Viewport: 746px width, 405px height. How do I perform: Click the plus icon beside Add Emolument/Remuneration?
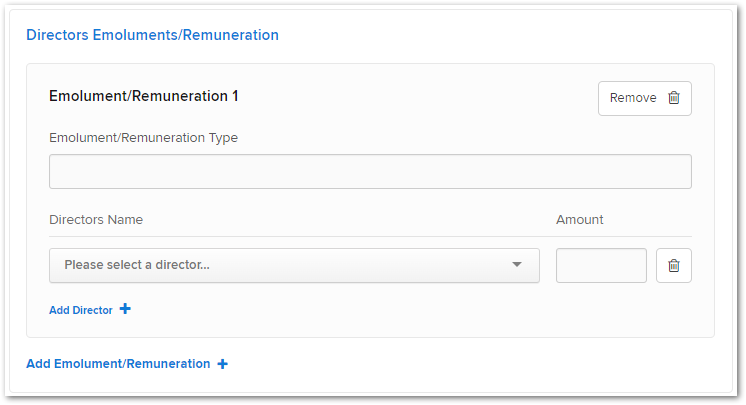pyautogui.click(x=223, y=364)
